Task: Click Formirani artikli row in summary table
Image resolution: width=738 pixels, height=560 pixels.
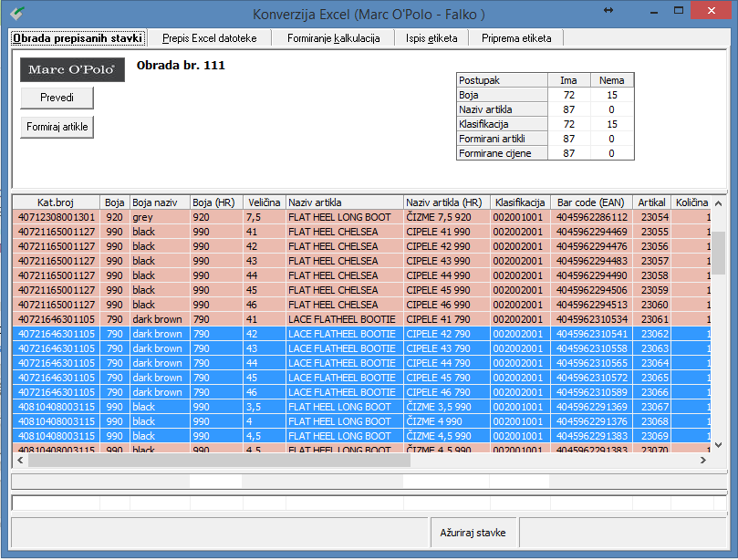Action: (503, 139)
